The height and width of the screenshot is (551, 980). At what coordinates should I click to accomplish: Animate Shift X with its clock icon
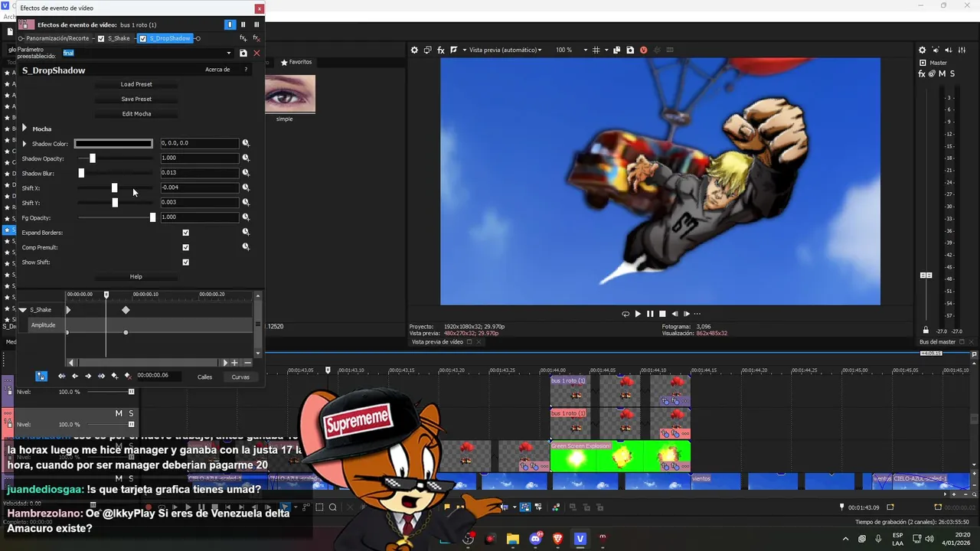[246, 187]
